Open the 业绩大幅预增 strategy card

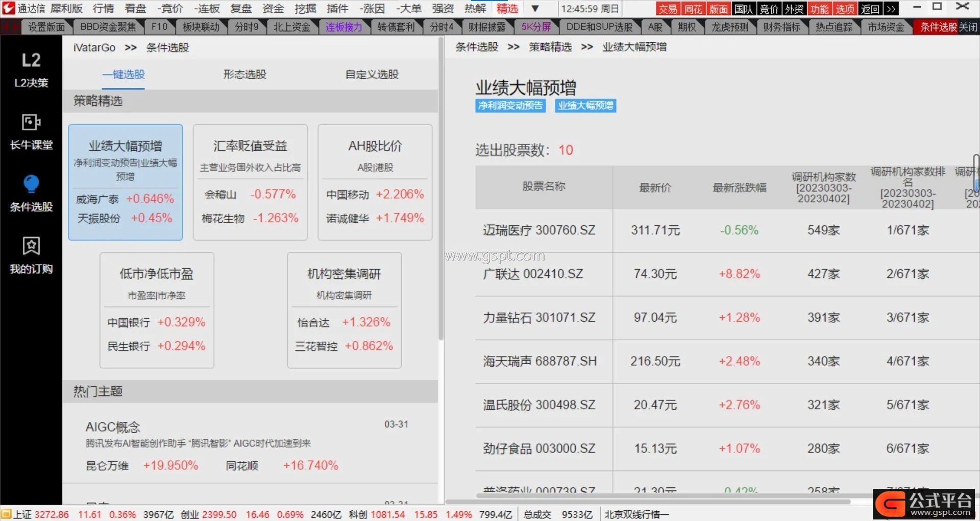[x=126, y=182]
